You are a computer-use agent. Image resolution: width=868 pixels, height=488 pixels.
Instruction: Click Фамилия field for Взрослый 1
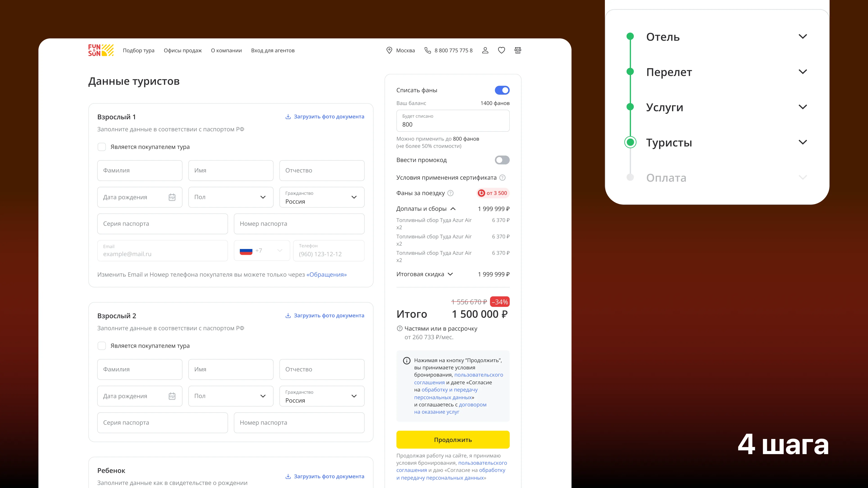tap(140, 171)
